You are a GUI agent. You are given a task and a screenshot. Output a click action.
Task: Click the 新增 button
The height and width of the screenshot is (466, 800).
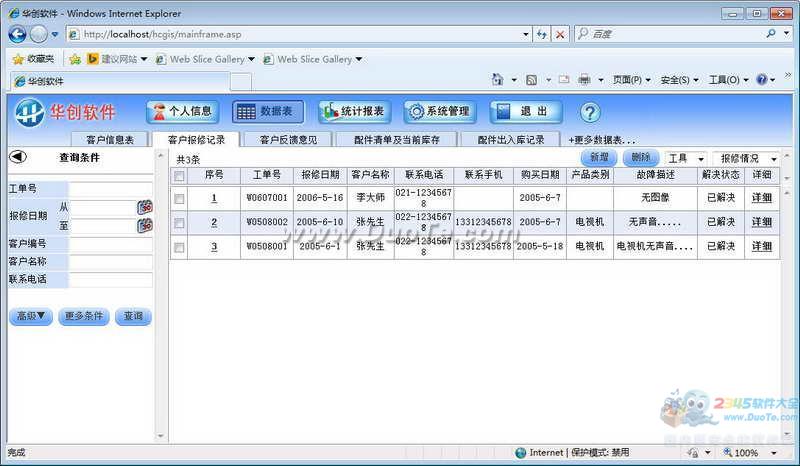click(599, 158)
